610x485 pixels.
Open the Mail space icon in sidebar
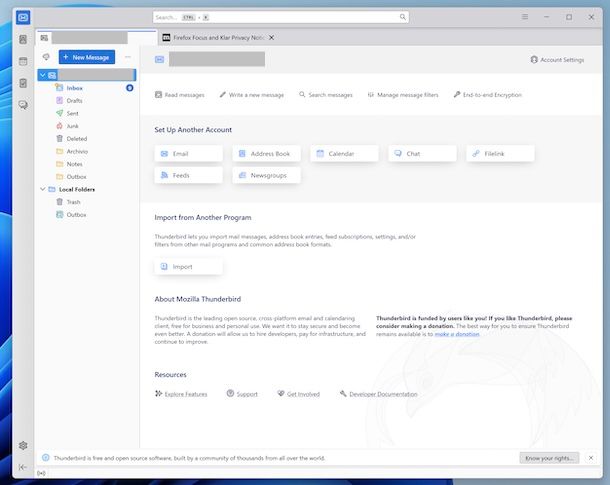(23, 18)
